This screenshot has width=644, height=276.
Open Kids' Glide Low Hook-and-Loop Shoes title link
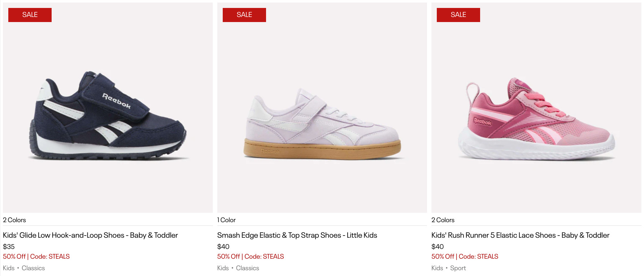90,235
